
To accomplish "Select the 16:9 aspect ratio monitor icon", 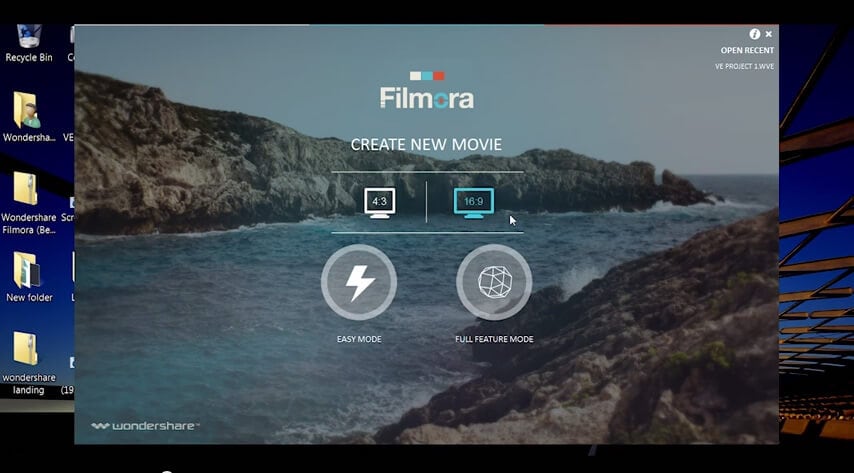I will [x=473, y=203].
